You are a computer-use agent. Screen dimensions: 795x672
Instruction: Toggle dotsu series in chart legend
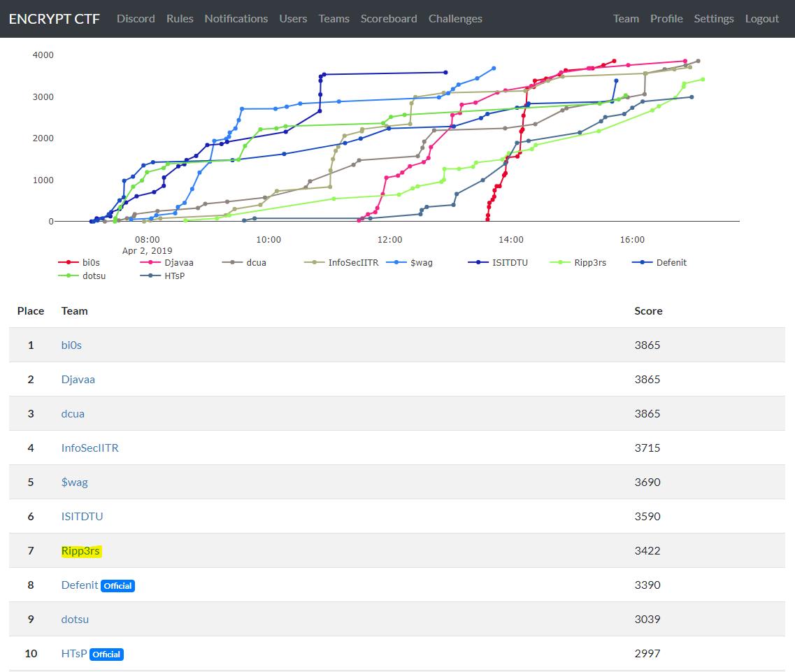[83, 276]
